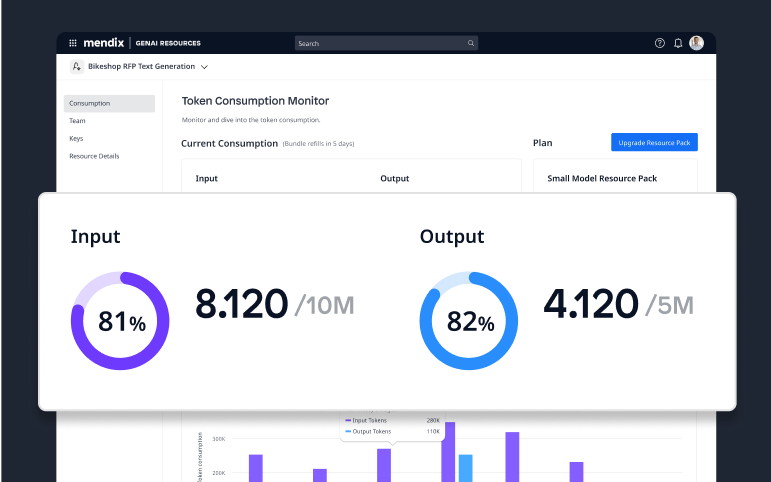Click the search magnifier icon

471,43
